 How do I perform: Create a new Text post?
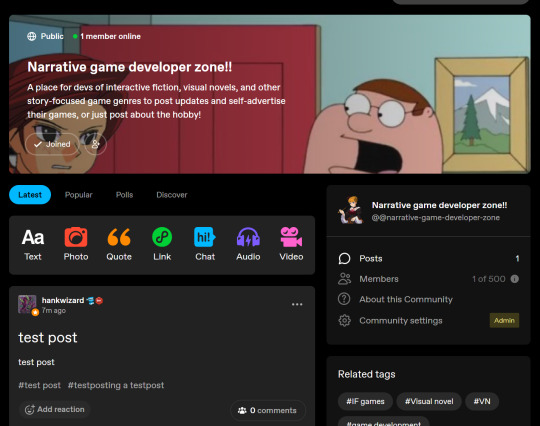point(33,245)
